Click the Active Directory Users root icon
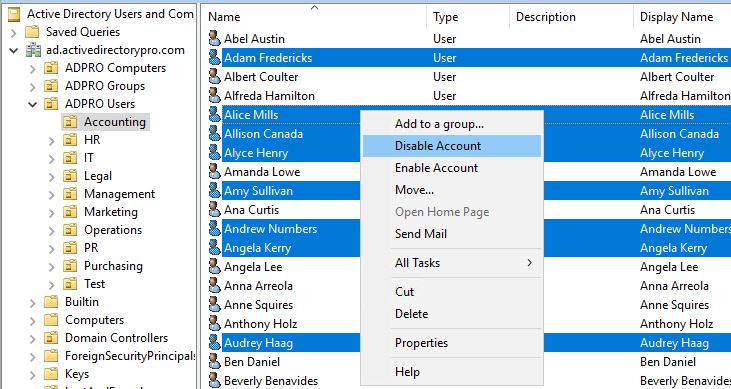Image resolution: width=731 pixels, height=389 pixels. (14, 14)
